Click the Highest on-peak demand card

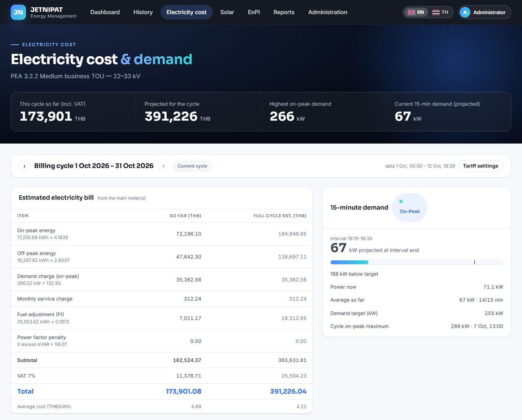point(323,112)
